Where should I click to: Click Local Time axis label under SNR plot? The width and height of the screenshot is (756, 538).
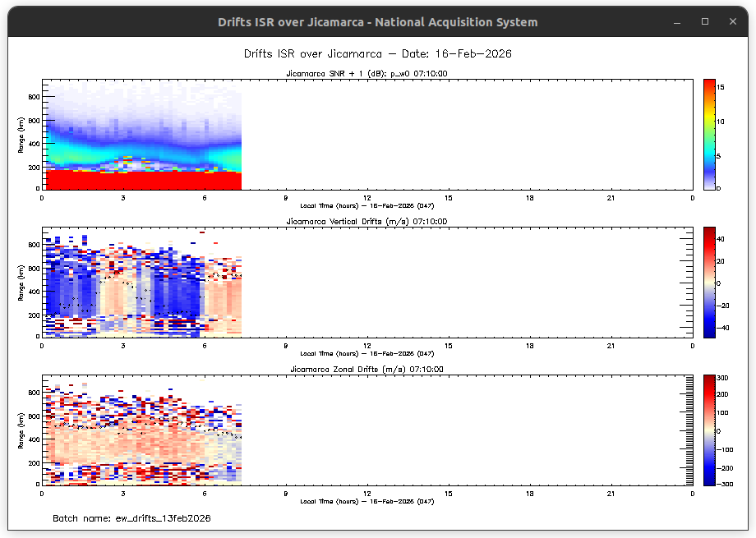point(366,205)
